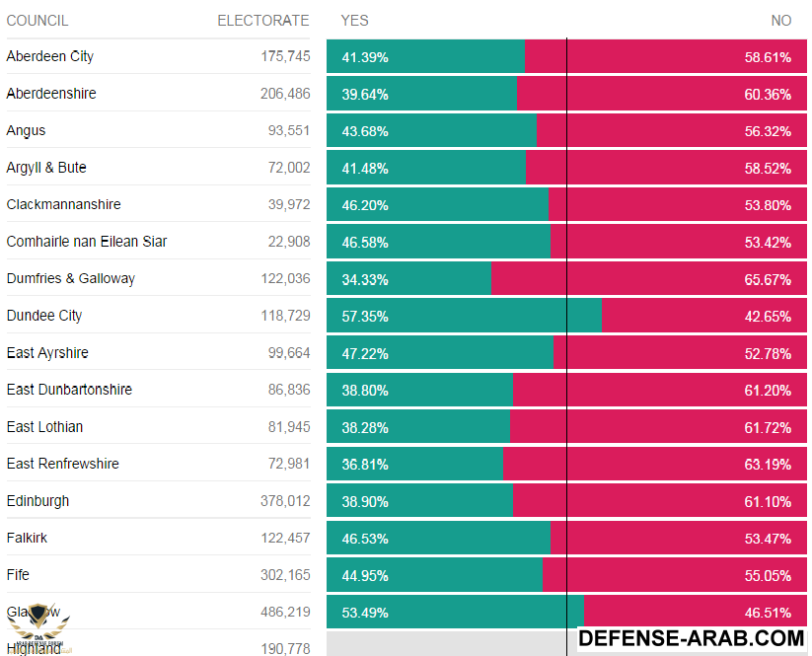The image size is (812, 656).
Task: Click the Edinburgh council name
Action: pyautogui.click(x=38, y=501)
